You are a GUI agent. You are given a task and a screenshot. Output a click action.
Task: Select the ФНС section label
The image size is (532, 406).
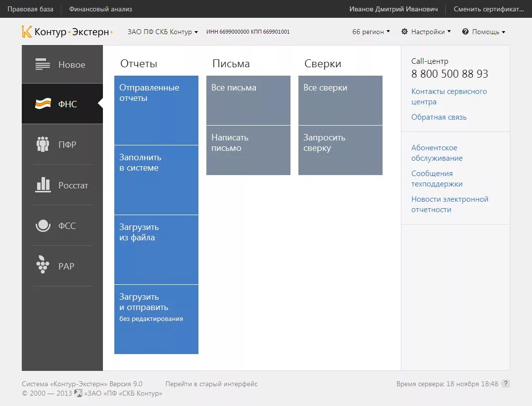67,104
